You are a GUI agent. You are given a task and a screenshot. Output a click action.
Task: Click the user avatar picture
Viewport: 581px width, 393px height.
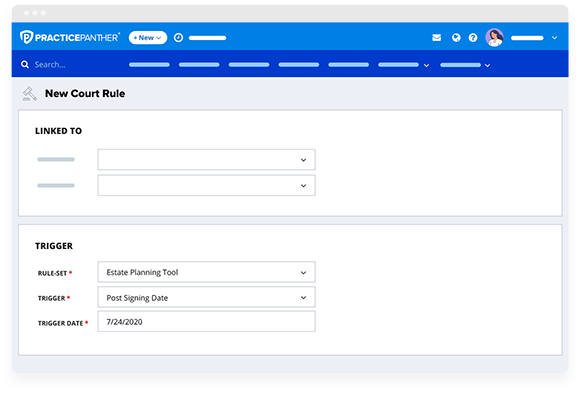coord(495,37)
